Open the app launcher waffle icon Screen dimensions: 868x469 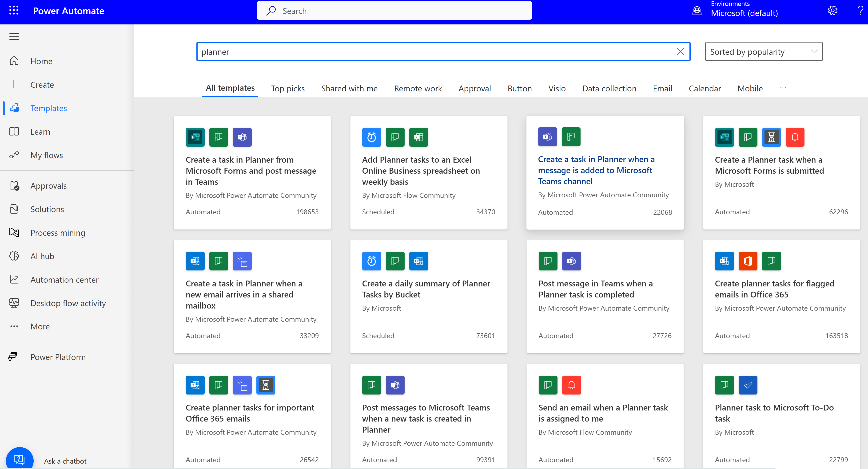pyautogui.click(x=14, y=11)
